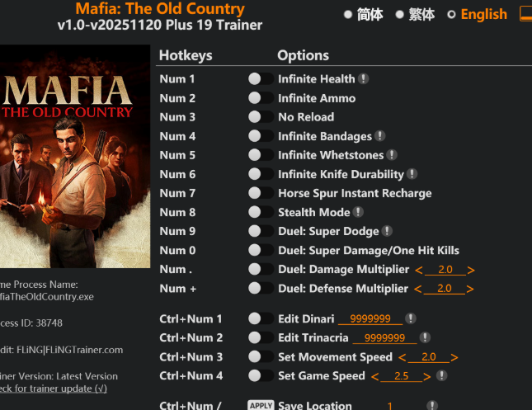Increase Set Movement Speed with right arrow
The width and height of the screenshot is (532, 410).
pos(454,357)
